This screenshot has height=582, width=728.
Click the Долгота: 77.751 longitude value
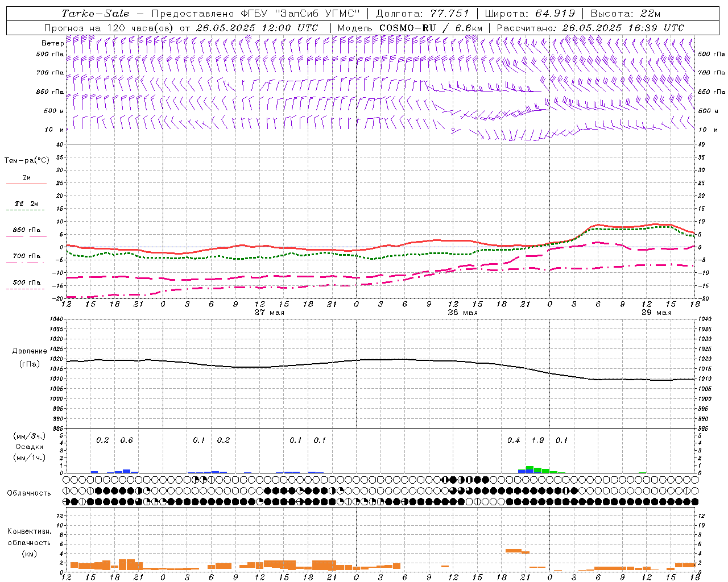pyautogui.click(x=423, y=14)
